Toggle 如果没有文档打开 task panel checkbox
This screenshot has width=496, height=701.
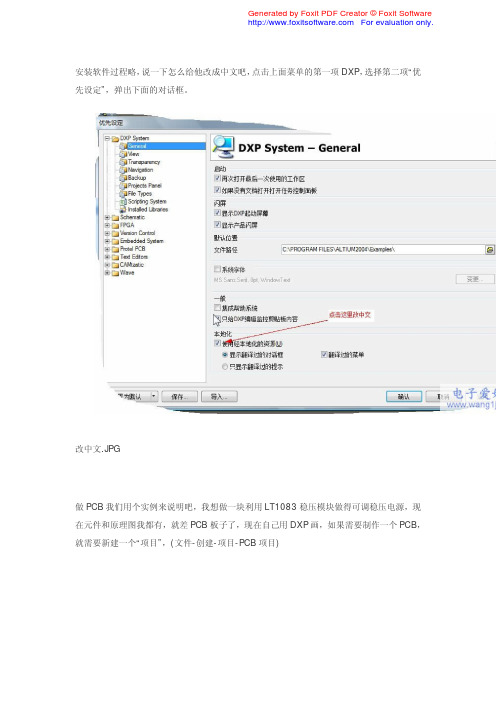(x=217, y=190)
